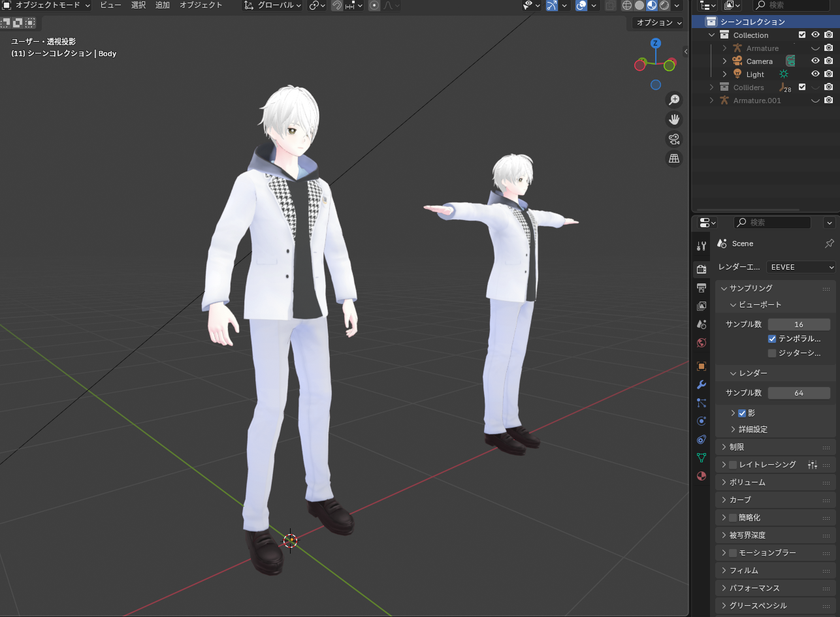Select solid viewport shading
The width and height of the screenshot is (840, 617).
click(639, 5)
